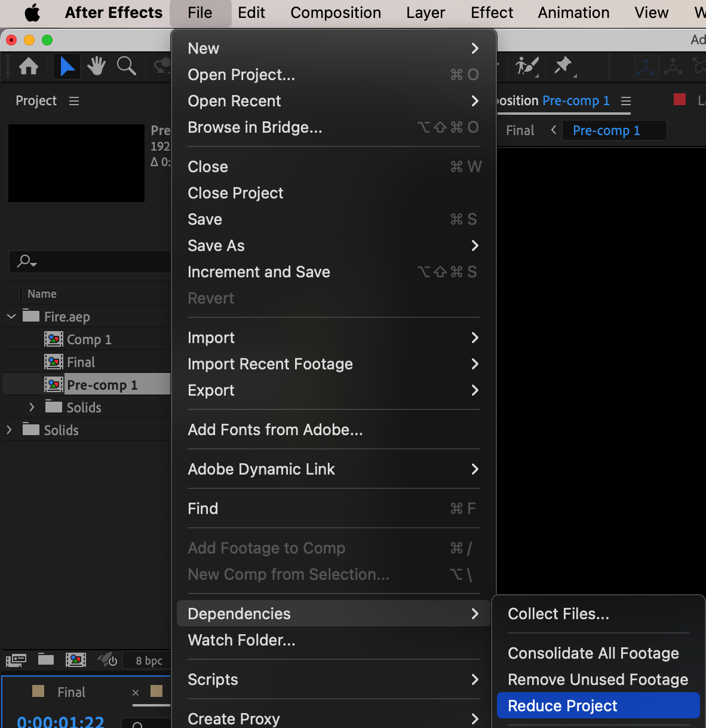Expand the Export submenu
The width and height of the screenshot is (706, 728).
tap(334, 390)
